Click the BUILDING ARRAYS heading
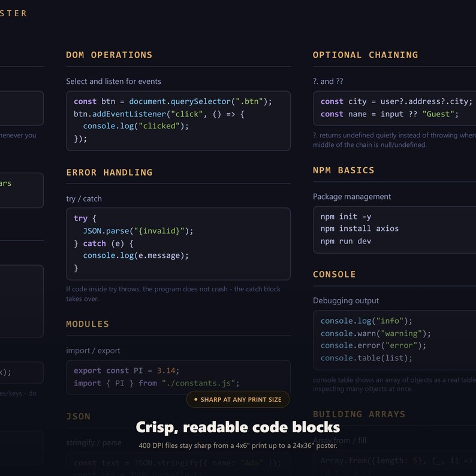This screenshot has height=476, width=476. pos(359,414)
